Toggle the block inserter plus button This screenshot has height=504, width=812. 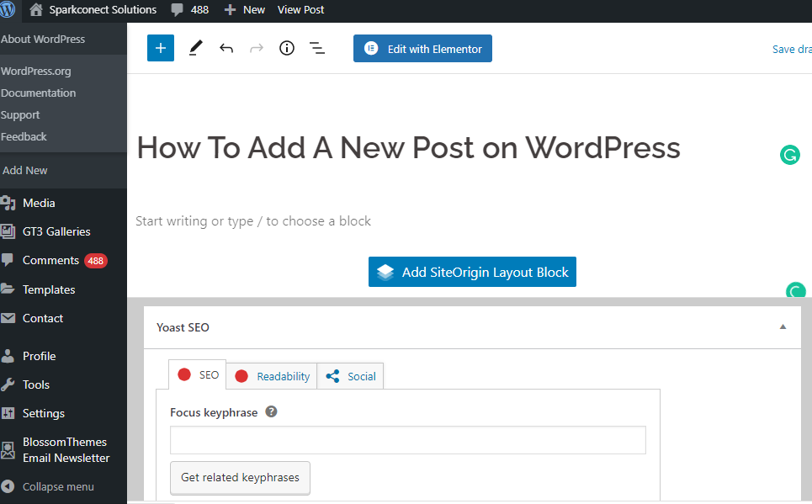click(161, 48)
